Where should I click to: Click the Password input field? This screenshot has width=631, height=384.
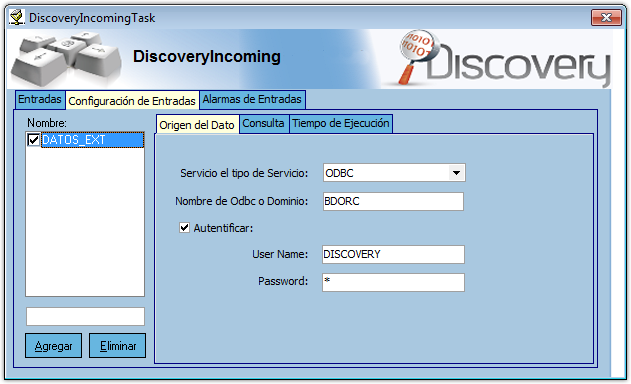point(393,283)
